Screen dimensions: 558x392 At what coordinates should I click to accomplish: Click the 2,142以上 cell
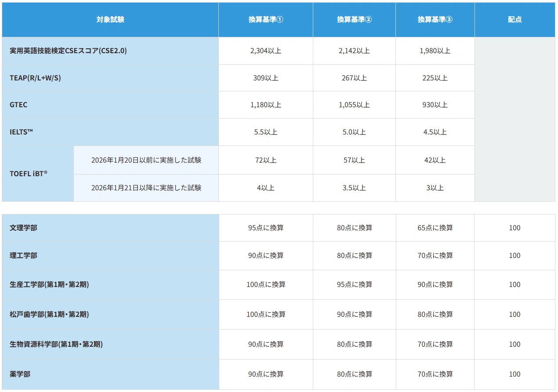(x=354, y=51)
